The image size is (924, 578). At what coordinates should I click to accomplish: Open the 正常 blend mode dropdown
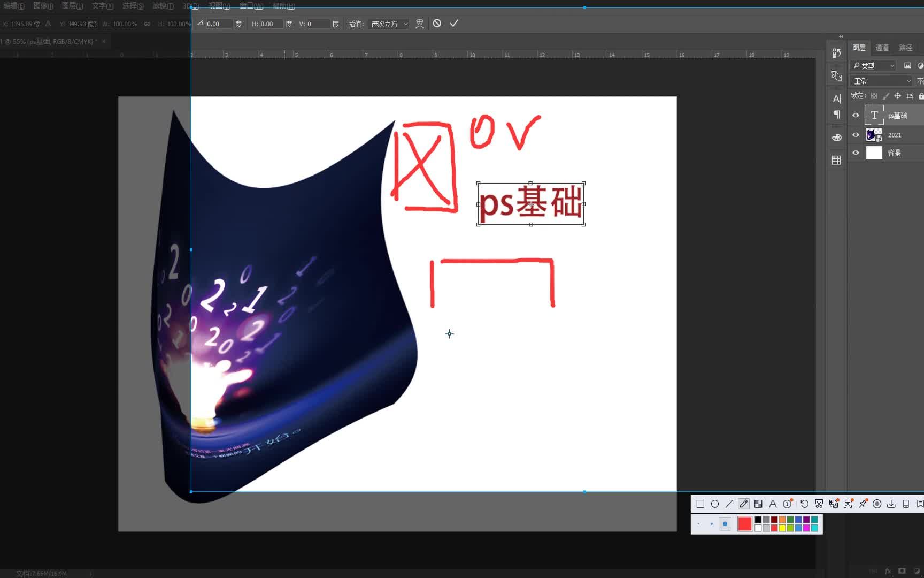coord(880,80)
